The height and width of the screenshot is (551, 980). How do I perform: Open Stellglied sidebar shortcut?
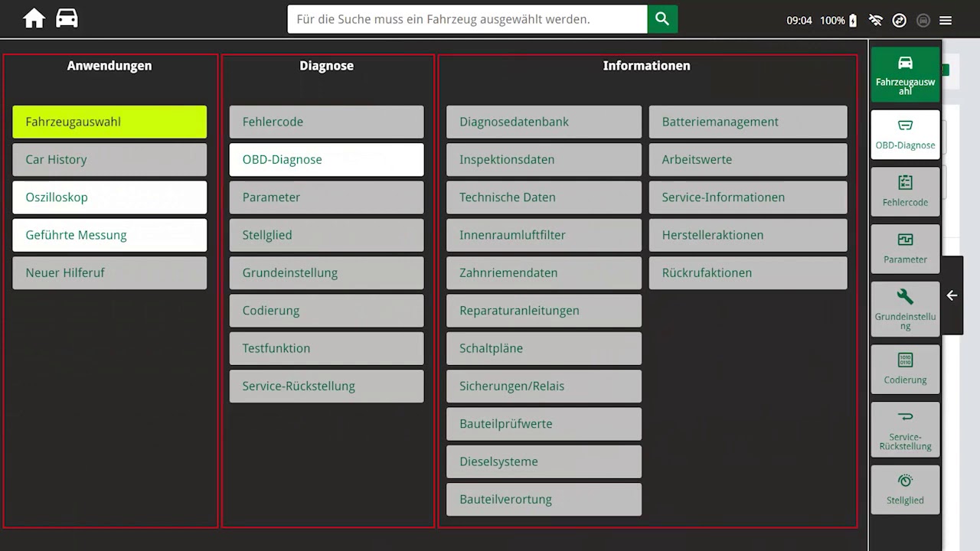(x=905, y=490)
